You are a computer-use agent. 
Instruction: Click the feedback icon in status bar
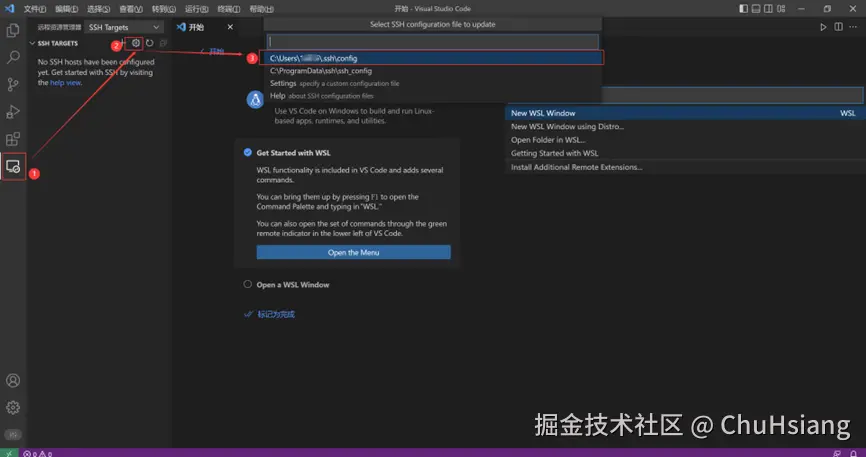coord(837,454)
